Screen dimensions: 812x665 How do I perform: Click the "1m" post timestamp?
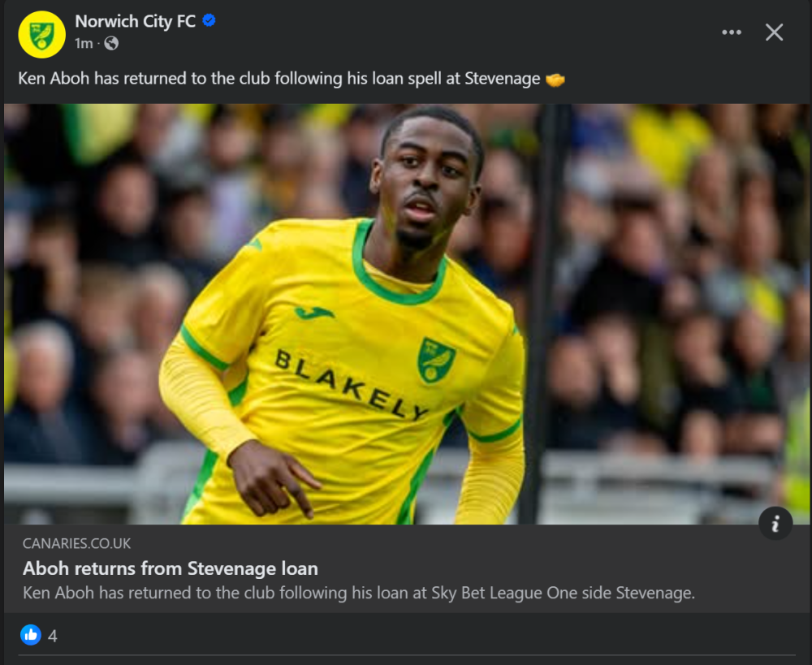(84, 44)
